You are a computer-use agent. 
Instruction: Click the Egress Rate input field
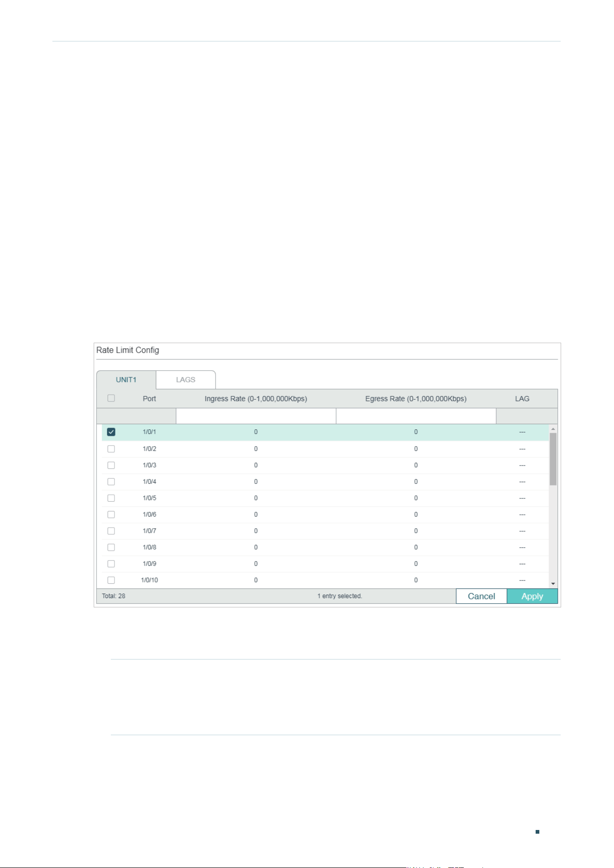(x=416, y=416)
